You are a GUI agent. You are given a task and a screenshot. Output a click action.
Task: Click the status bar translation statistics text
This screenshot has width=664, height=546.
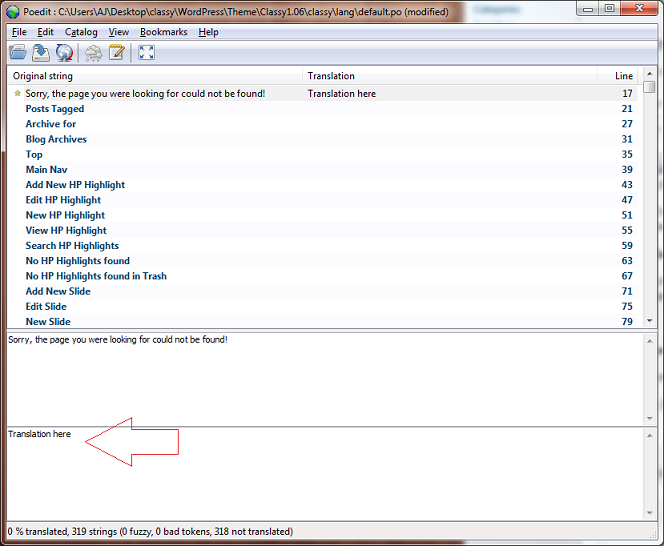(150, 532)
